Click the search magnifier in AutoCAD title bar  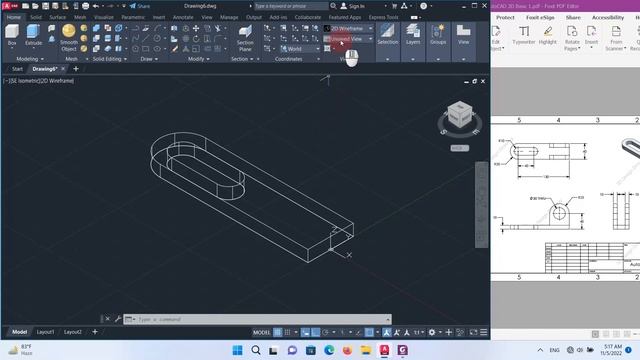pos(333,6)
